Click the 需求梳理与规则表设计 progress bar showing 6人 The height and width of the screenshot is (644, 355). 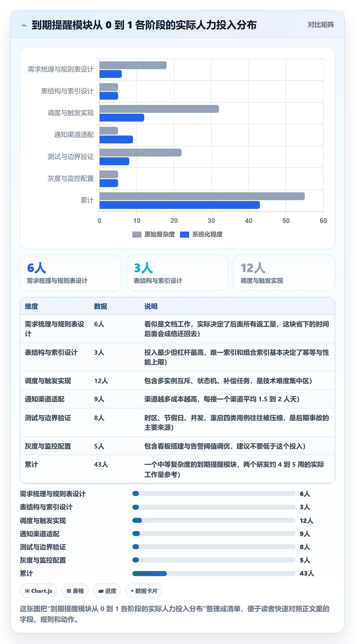pos(214,494)
